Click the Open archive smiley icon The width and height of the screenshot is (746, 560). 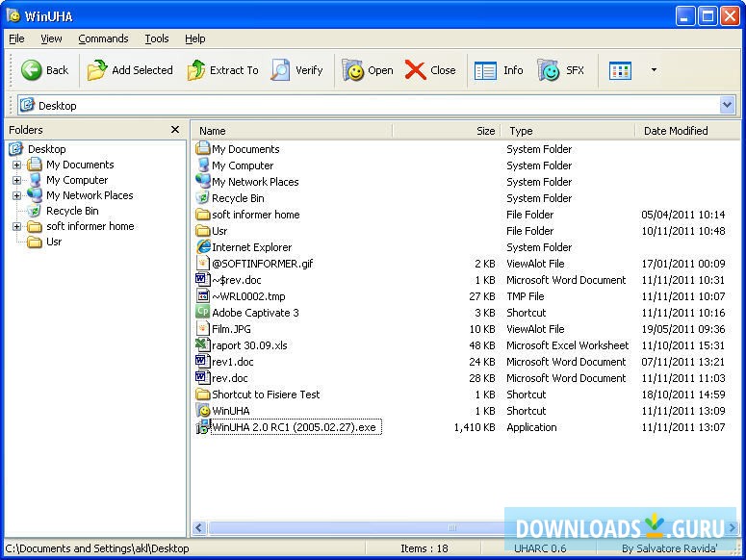(354, 70)
